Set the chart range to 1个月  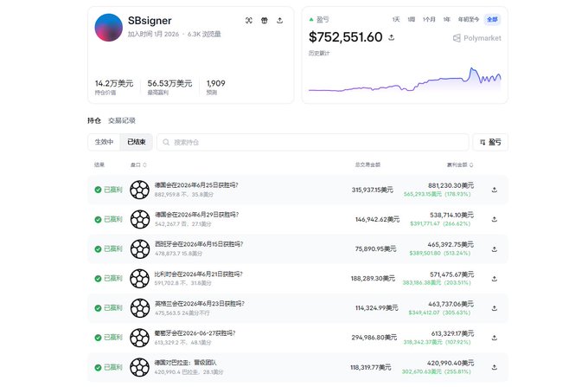pyautogui.click(x=429, y=19)
